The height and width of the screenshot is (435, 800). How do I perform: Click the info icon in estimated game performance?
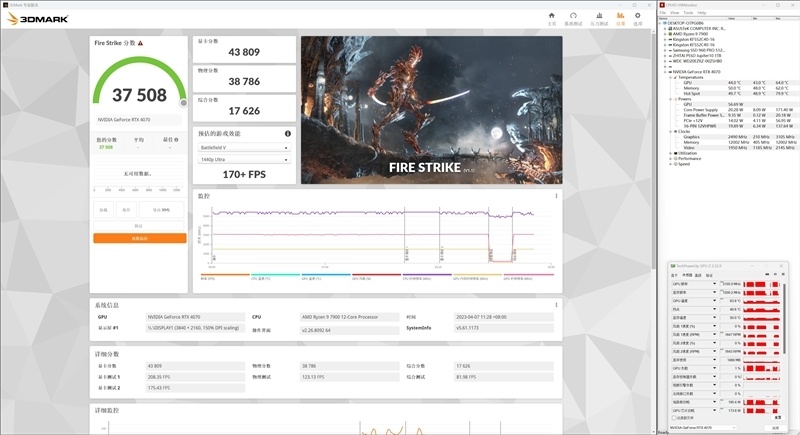(288, 133)
